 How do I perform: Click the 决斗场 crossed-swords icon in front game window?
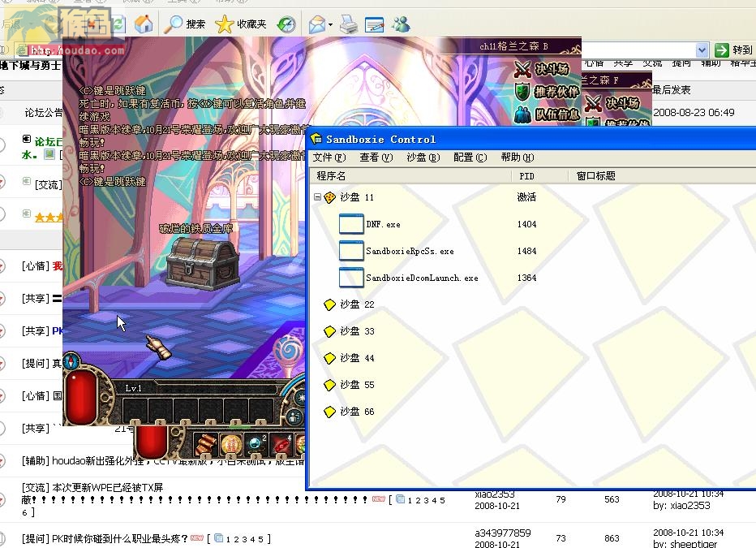coord(522,69)
